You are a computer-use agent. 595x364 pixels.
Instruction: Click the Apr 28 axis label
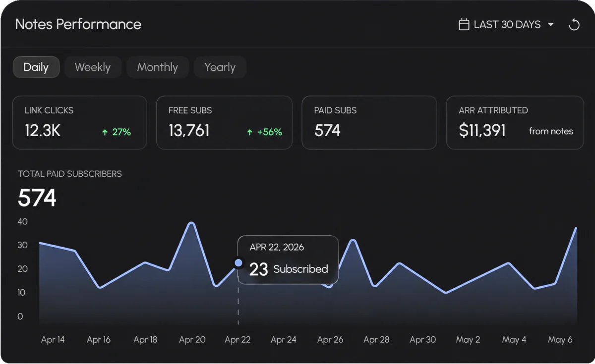click(x=376, y=340)
